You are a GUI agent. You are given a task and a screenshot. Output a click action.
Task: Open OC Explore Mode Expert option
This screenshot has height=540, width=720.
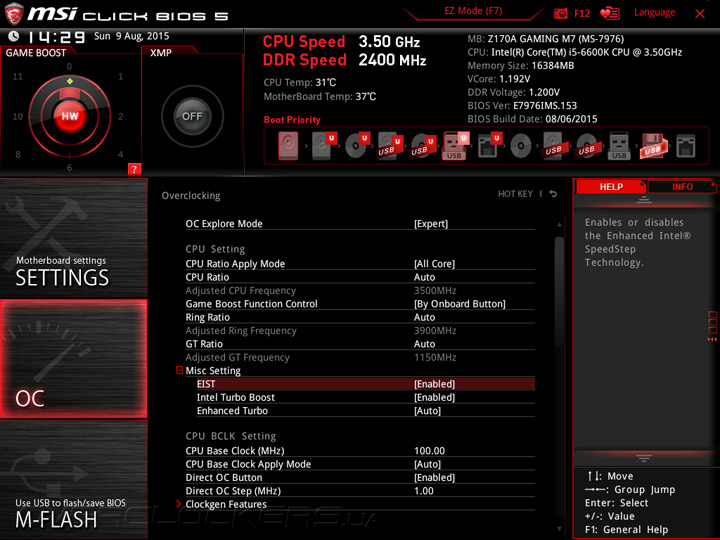pyautogui.click(x=431, y=224)
